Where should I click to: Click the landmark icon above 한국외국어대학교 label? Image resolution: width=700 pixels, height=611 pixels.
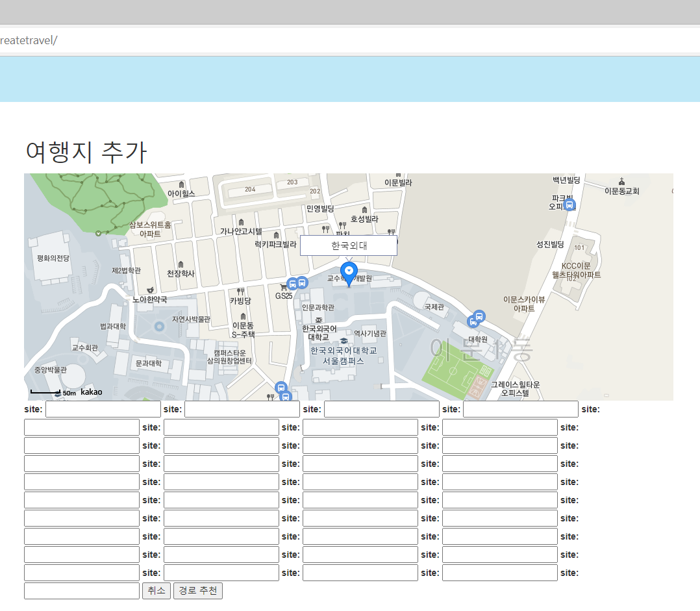click(x=319, y=320)
